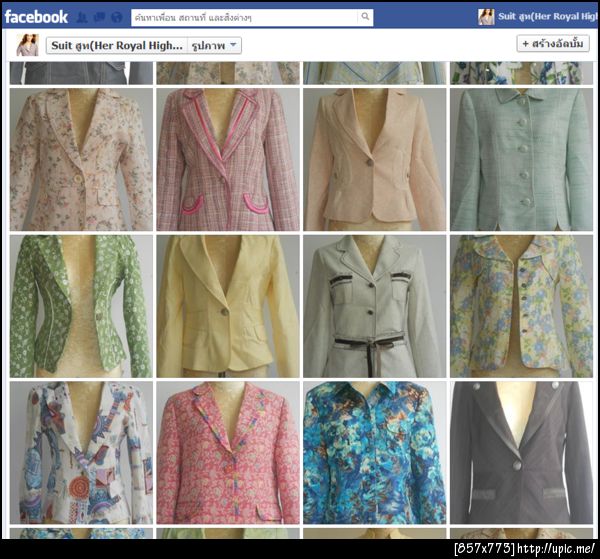Click the page avatar beside Suit button
Screen dimensions: 600x559
click(28, 45)
